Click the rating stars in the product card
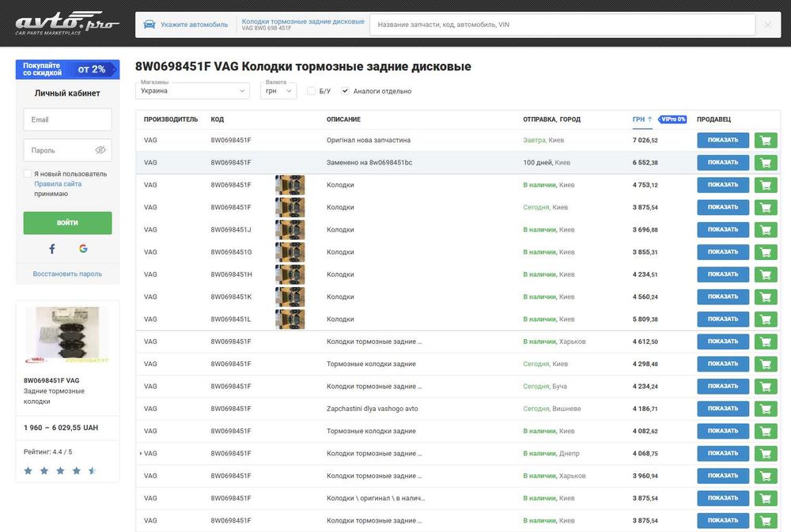The width and height of the screenshot is (791, 532). 60,470
